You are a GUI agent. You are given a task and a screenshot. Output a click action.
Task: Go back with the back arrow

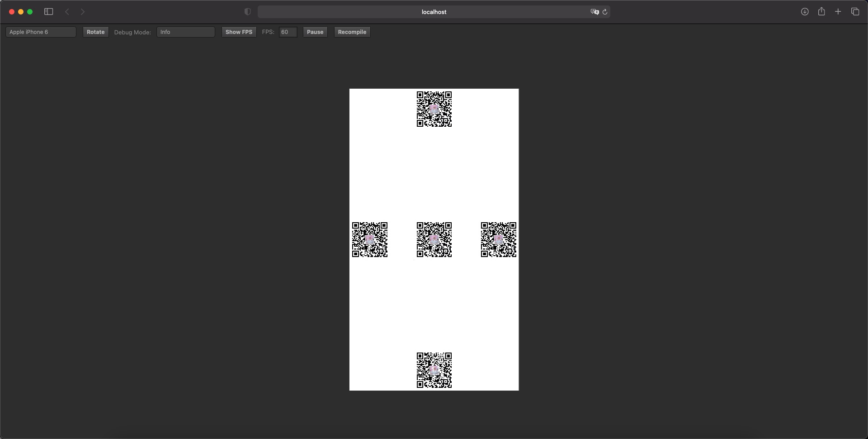[x=67, y=12]
